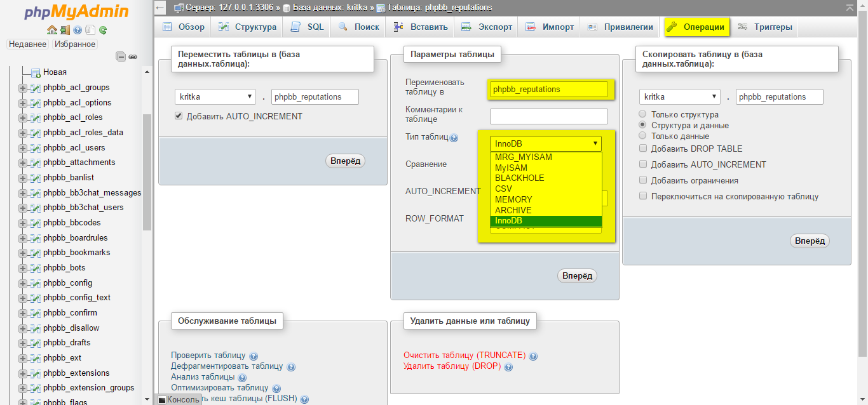Toggle Добавить AUTO_INCREMENT in move table panel
The image size is (868, 405).
coord(179,116)
